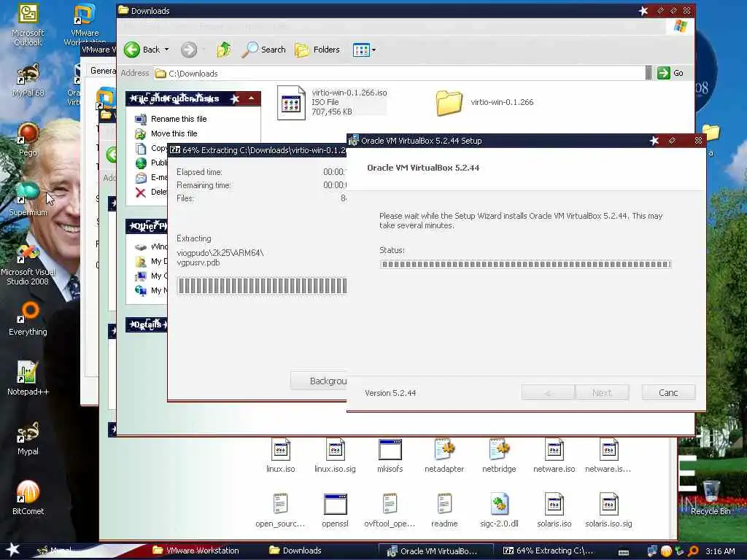747x560 pixels.
Task: Select linux.iso.sig file
Action: 335,456
